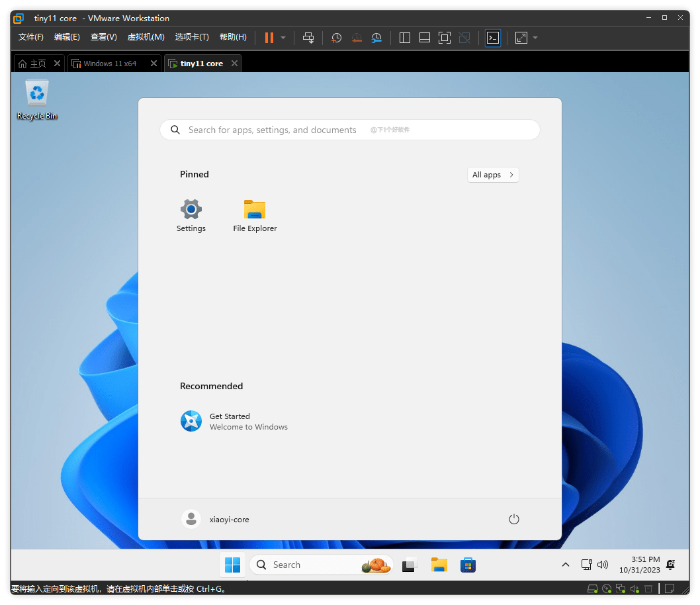The image size is (700, 605).
Task: Open Settings from pinned apps
Action: click(191, 215)
